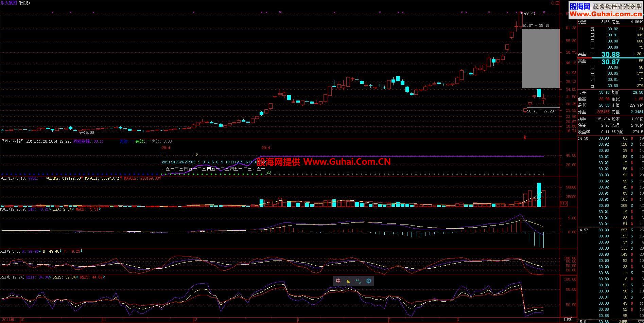This screenshot has height=323, width=644.
Task: Click the RSI2: 39.84 readout
Action: 64,277
